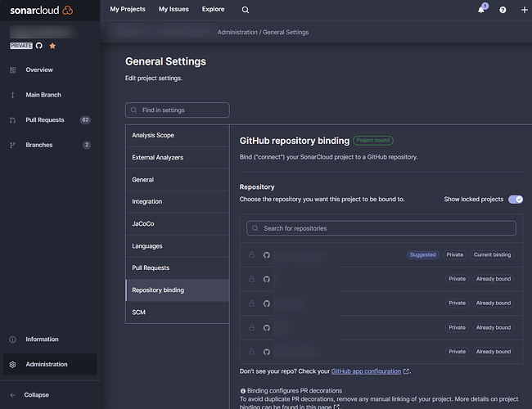The image size is (532, 409).
Task: Click the info icon beside Binding configures PR decorations
Action: (x=242, y=391)
